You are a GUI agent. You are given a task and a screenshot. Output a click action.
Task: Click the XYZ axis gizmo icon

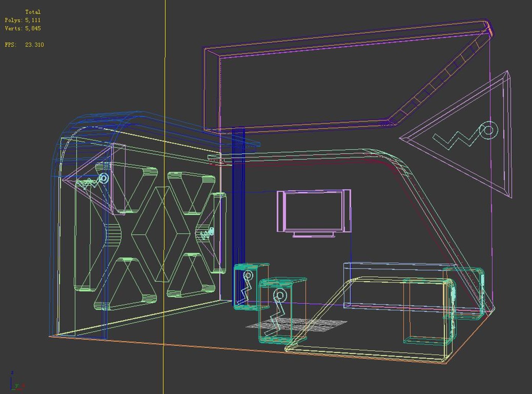17,380
